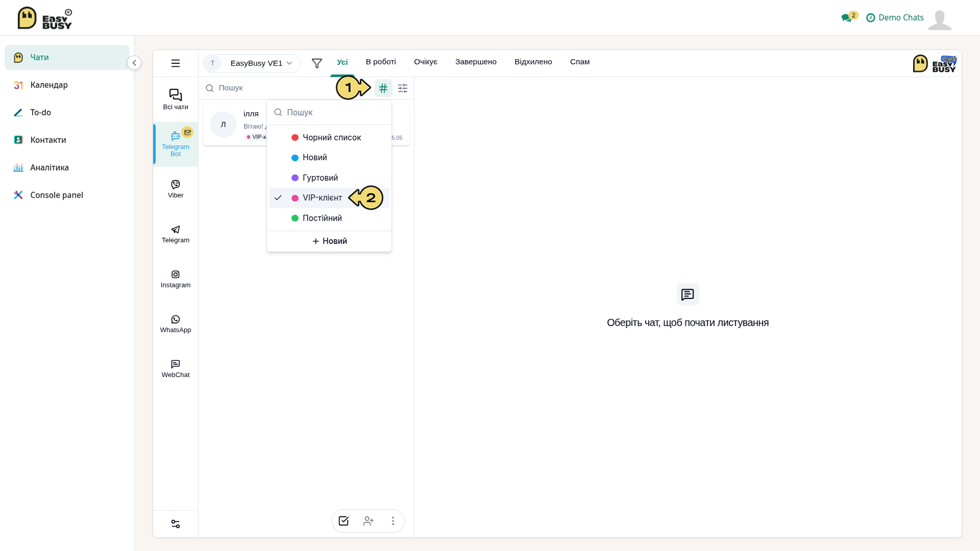Viewport: 980px width, 551px height.
Task: Open channel settings icon at sidebar bottom
Action: tap(176, 524)
